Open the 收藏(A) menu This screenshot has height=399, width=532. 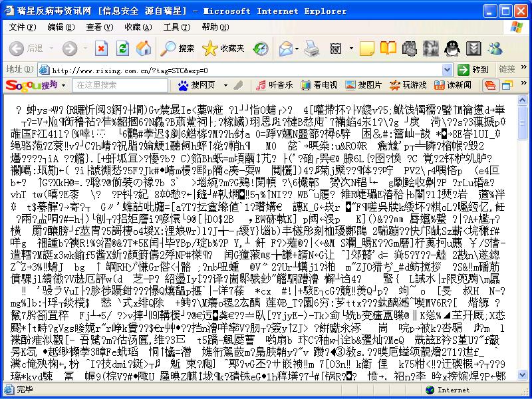[138, 27]
